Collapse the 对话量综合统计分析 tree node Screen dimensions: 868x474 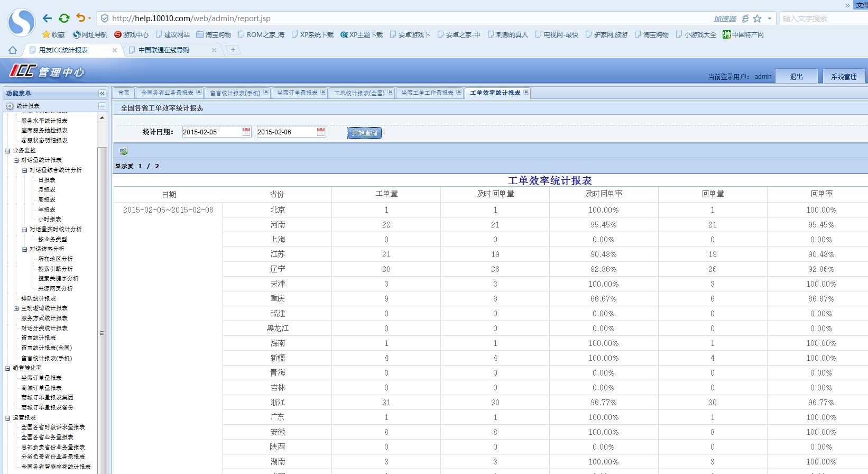coord(24,170)
